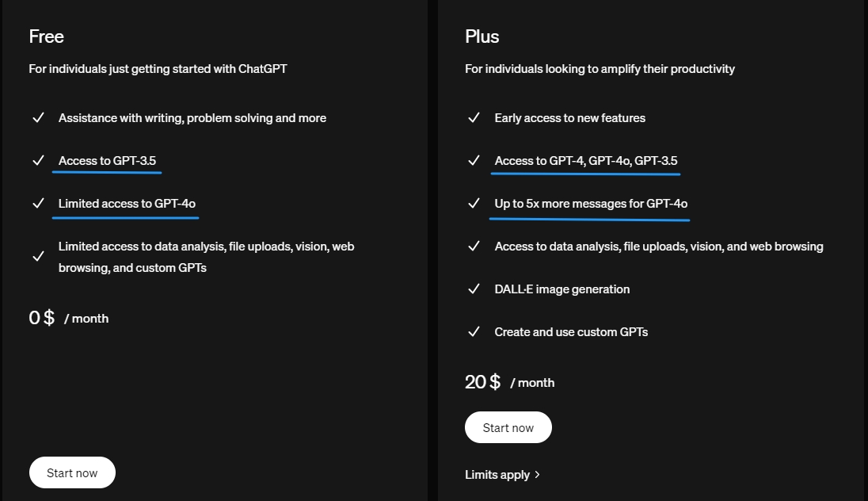Image resolution: width=868 pixels, height=501 pixels.
Task: Select the Free plan heading
Action: click(47, 36)
